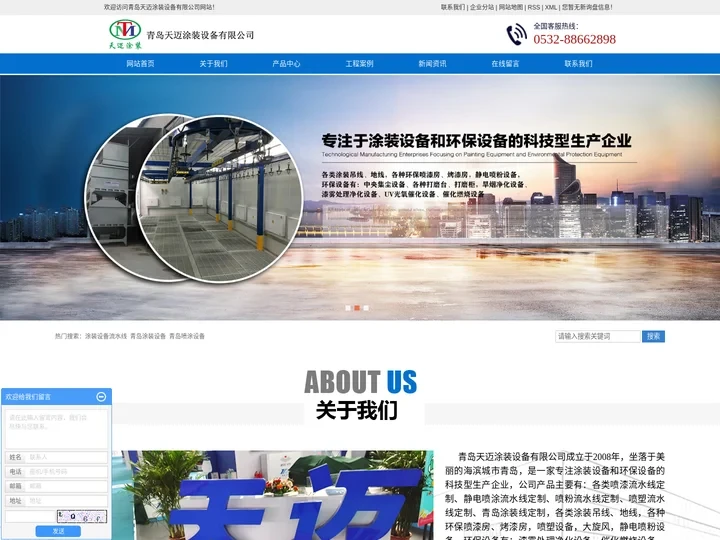
Task: Click the hotline phone icon
Action: click(516, 34)
